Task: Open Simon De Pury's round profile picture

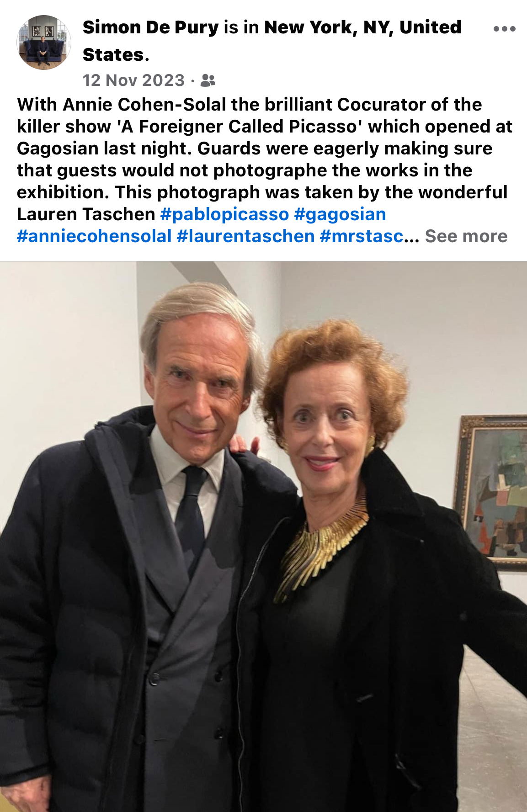Action: pyautogui.click(x=44, y=42)
